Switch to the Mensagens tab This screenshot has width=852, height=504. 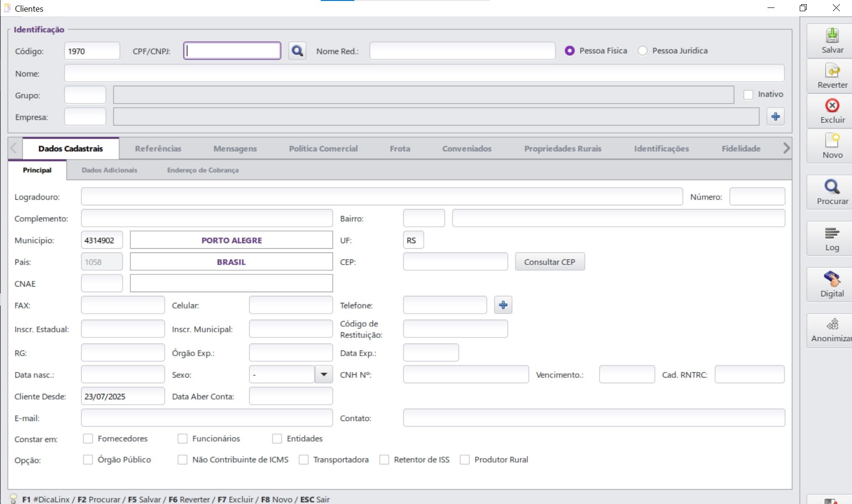tap(235, 148)
